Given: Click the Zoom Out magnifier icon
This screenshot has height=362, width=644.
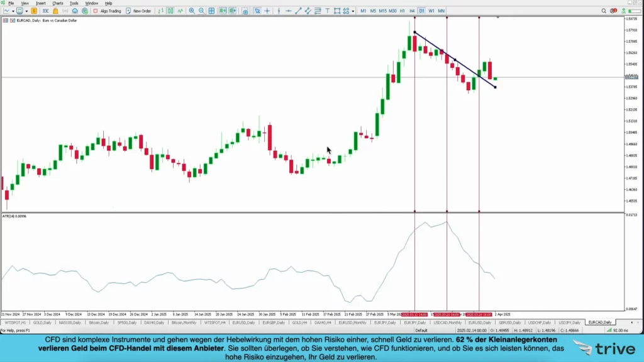Looking at the screenshot, I should (x=201, y=11).
